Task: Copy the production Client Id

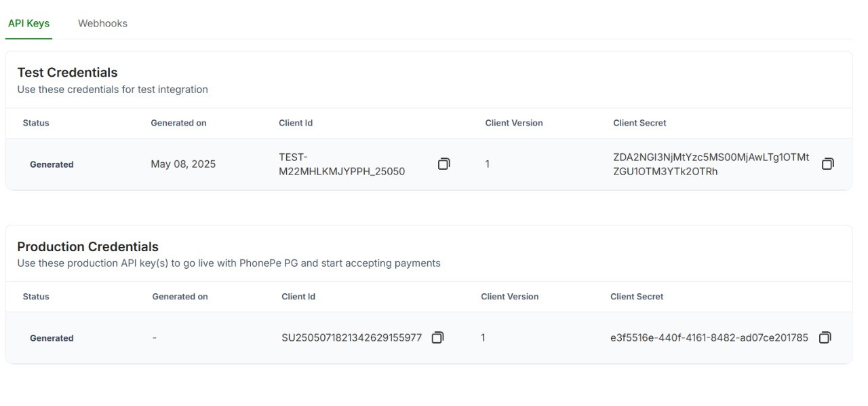Action: (437, 337)
